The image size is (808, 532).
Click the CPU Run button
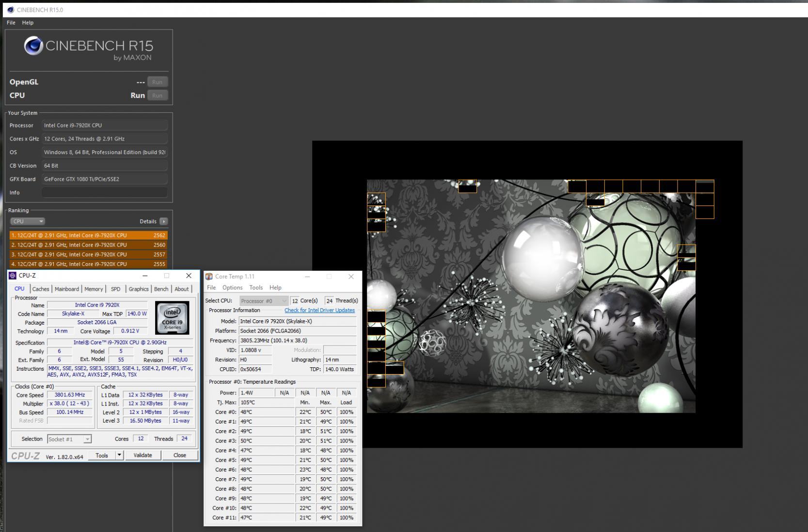[x=158, y=95]
